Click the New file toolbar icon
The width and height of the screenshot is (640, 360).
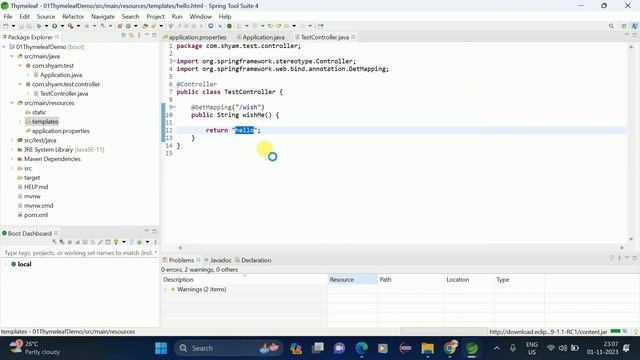pos(6,26)
